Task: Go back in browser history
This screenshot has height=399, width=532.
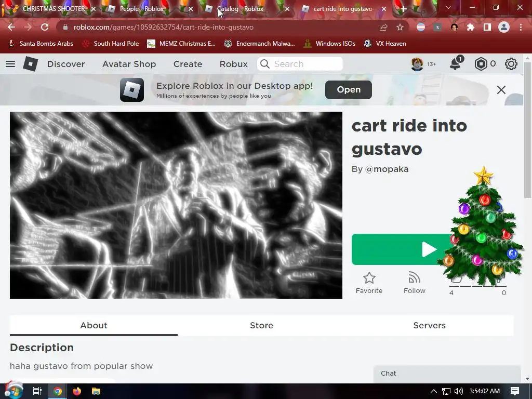Action: [11, 27]
